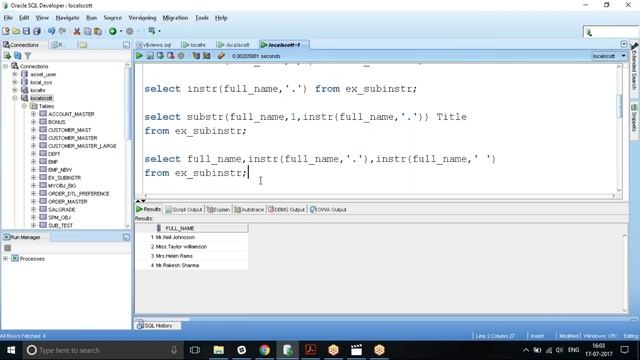640x360 pixels.
Task: Open the Navigate menu
Action: pyautogui.click(x=67, y=18)
